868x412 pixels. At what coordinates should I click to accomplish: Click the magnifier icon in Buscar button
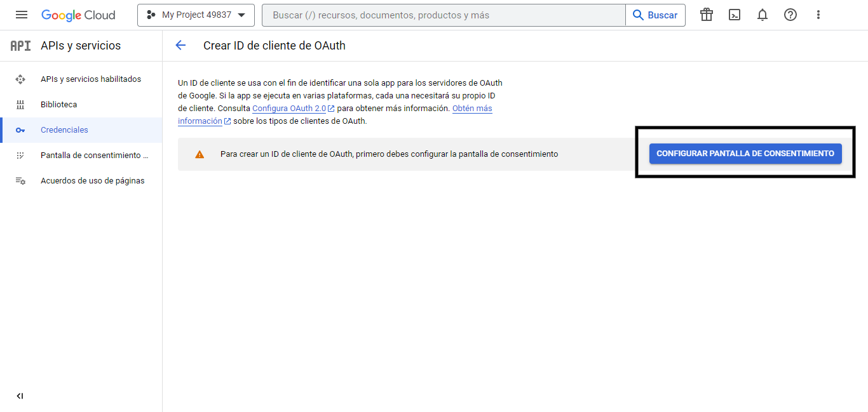[638, 15]
